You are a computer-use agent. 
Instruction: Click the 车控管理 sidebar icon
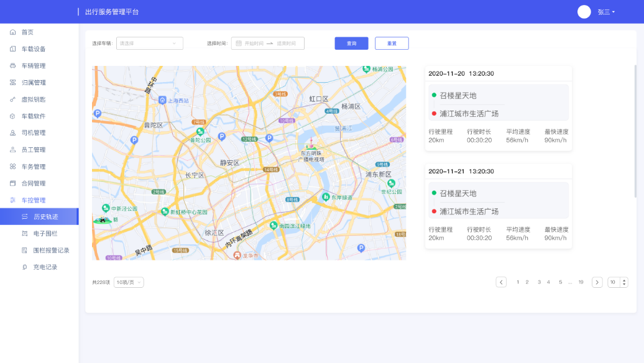coord(12,200)
